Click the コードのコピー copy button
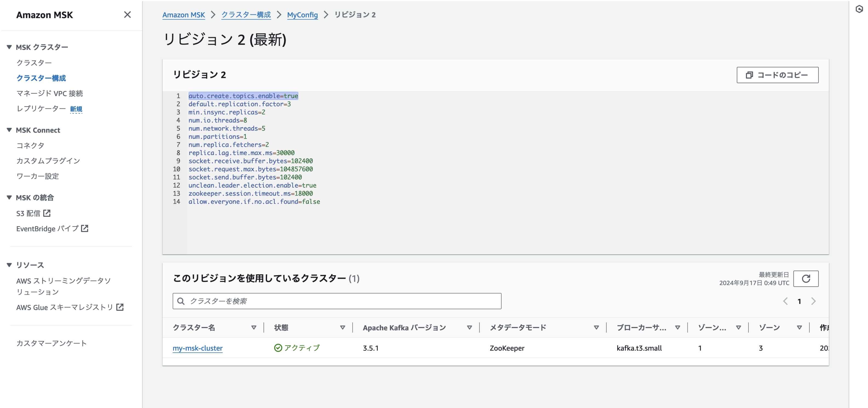The height and width of the screenshot is (408, 868). pos(777,75)
